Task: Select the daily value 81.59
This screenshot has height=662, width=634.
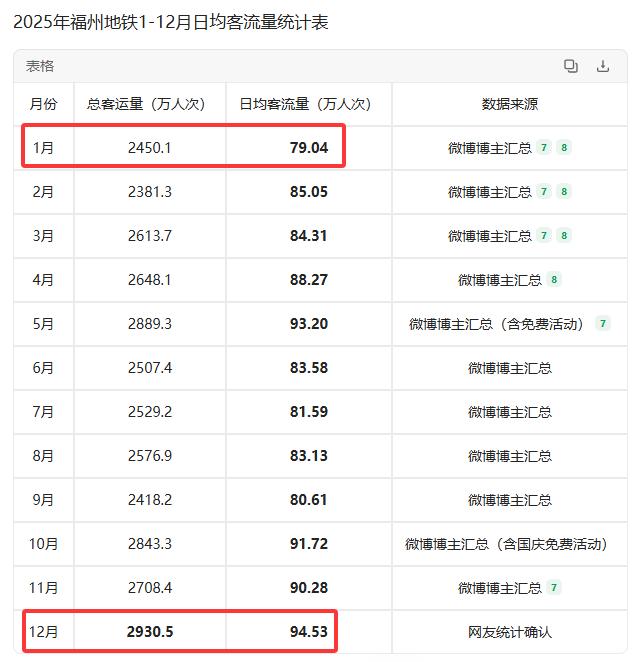Action: click(x=309, y=412)
